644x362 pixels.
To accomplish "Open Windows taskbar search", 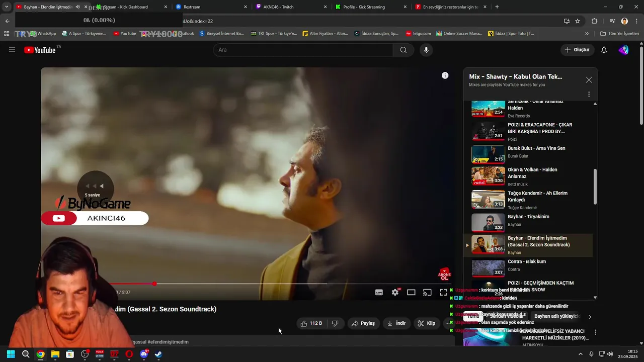I will point(26,354).
